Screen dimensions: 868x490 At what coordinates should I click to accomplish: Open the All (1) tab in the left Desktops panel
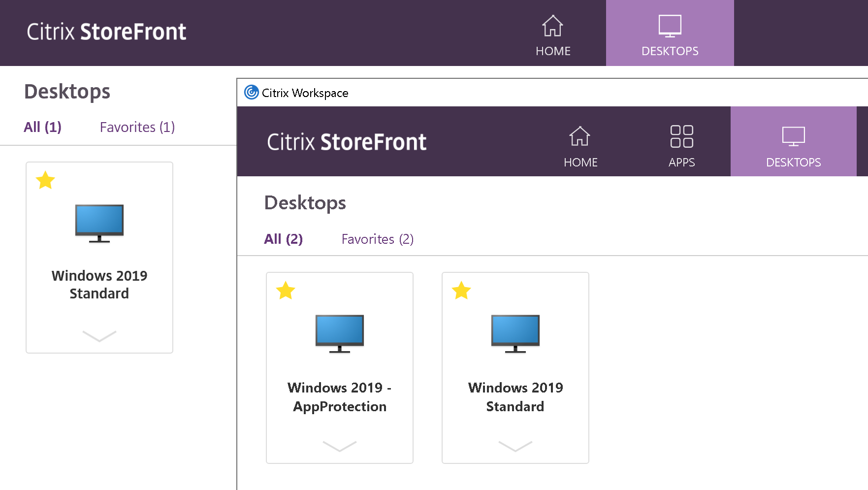pos(42,127)
